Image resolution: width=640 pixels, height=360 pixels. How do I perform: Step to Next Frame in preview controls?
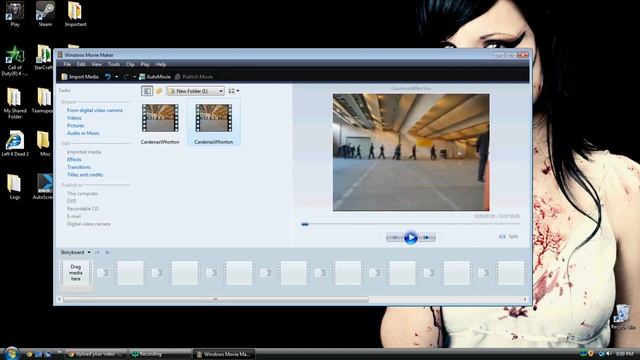(427, 237)
